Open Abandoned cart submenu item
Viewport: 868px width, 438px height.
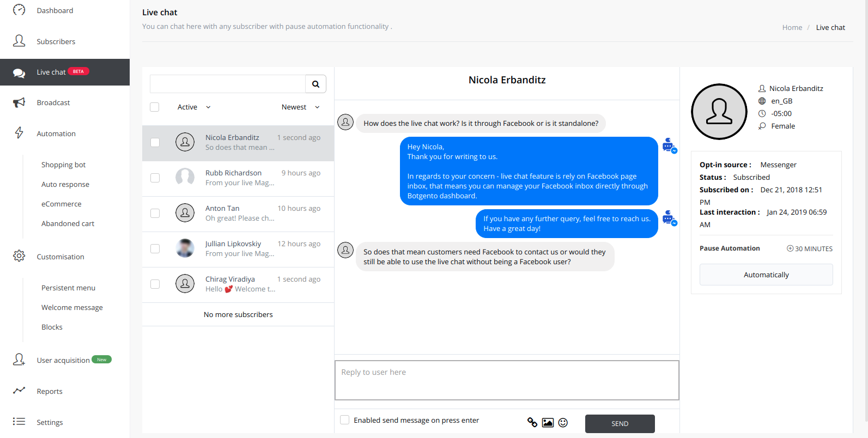(x=68, y=223)
